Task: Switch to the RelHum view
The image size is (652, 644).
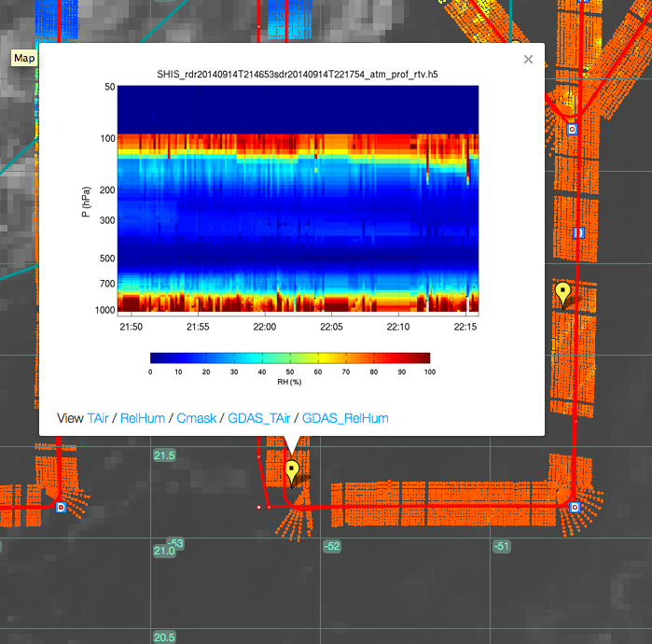Action: pos(141,419)
